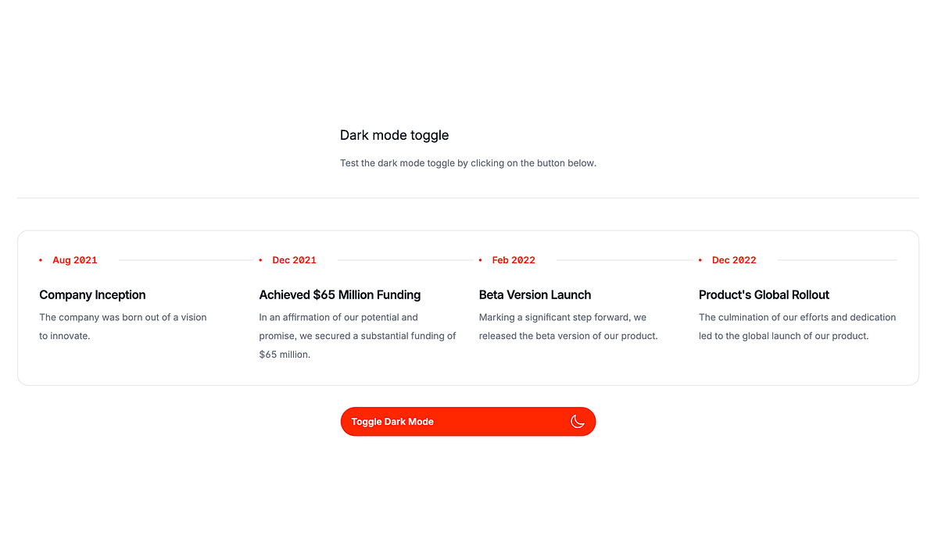Select the red bullet marker beside Dec 2022
The height and width of the screenshot is (560, 938).
[x=701, y=260]
